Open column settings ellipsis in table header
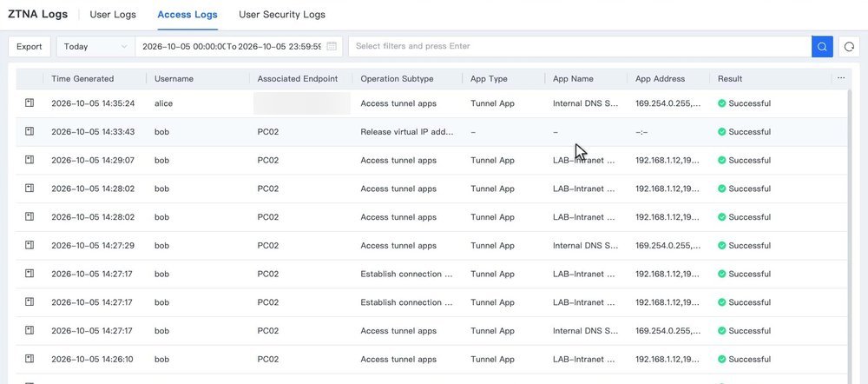The width and height of the screenshot is (868, 384). tap(841, 78)
